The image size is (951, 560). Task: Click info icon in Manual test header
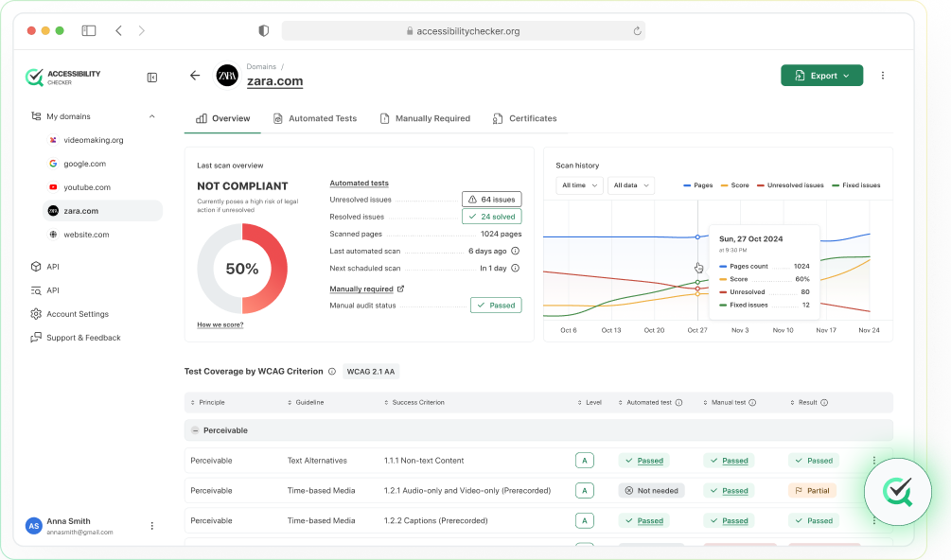click(x=752, y=402)
